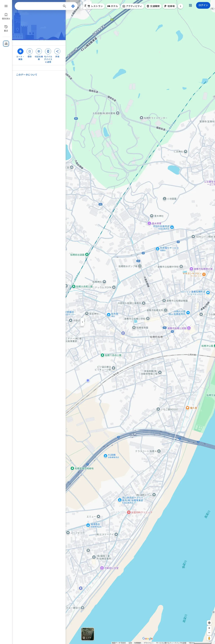Click the blue directions icon in search box
The width and height of the screenshot is (215, 644).
coord(73,6)
